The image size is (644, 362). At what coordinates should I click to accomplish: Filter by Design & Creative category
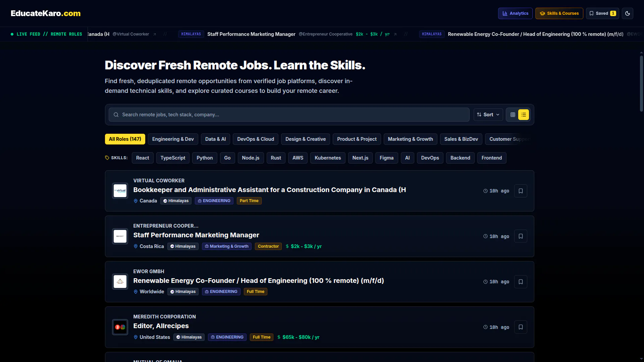306,139
